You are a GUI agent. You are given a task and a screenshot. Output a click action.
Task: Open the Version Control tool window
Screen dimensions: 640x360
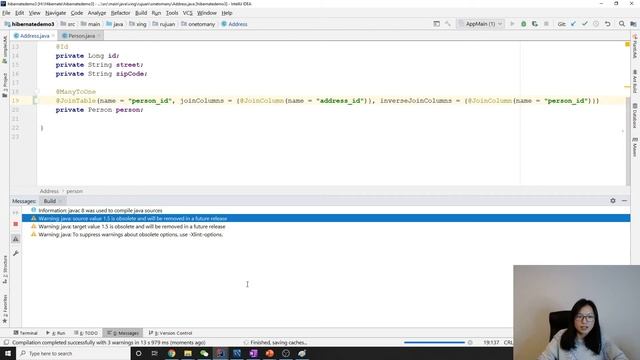click(170, 333)
